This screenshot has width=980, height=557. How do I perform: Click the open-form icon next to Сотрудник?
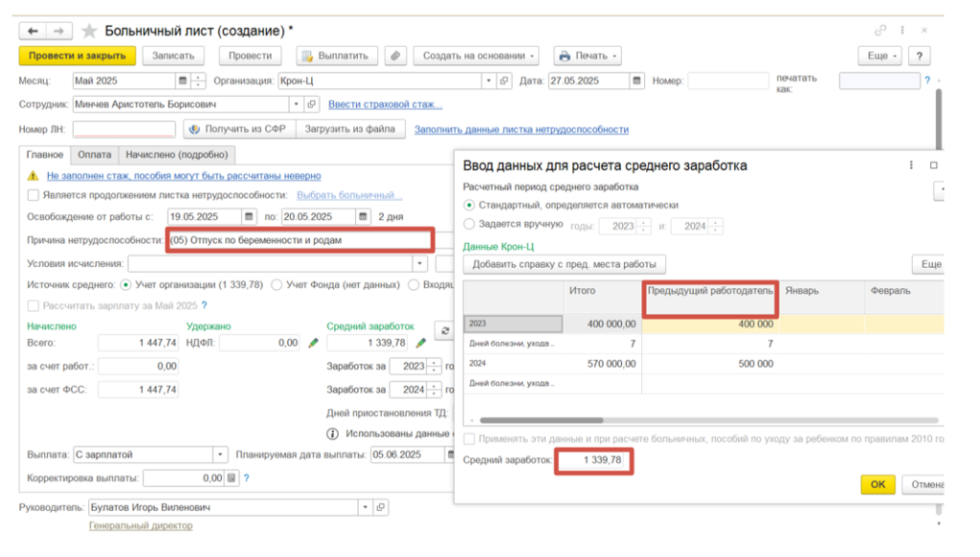[x=311, y=104]
